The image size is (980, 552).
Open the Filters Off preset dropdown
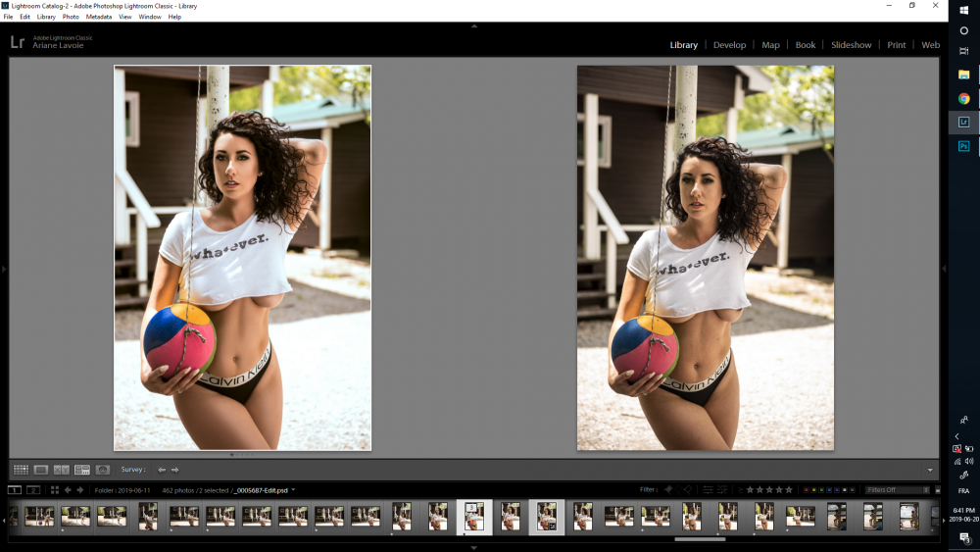tap(897, 489)
